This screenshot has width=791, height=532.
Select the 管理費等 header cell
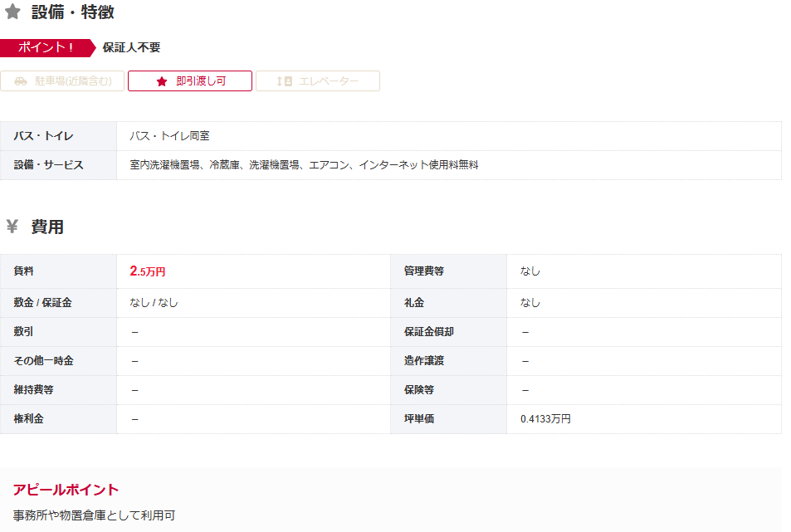[x=424, y=271]
